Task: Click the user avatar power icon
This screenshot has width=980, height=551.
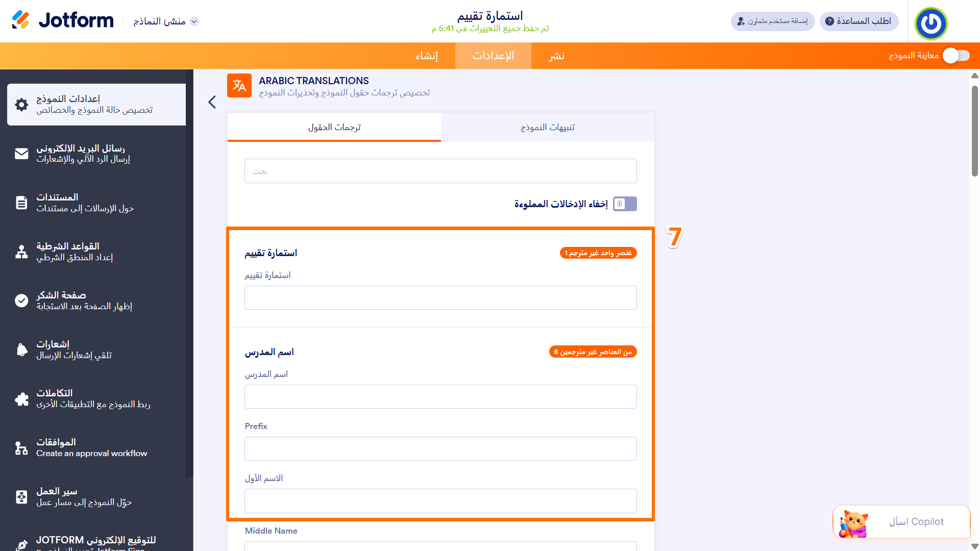Action: click(x=931, y=23)
